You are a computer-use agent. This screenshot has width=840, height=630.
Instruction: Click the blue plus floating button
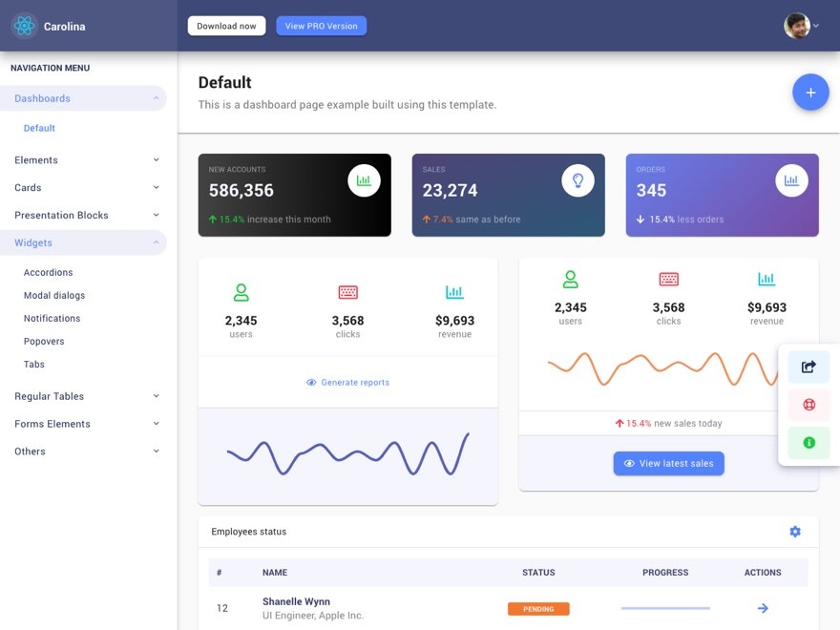click(810, 93)
